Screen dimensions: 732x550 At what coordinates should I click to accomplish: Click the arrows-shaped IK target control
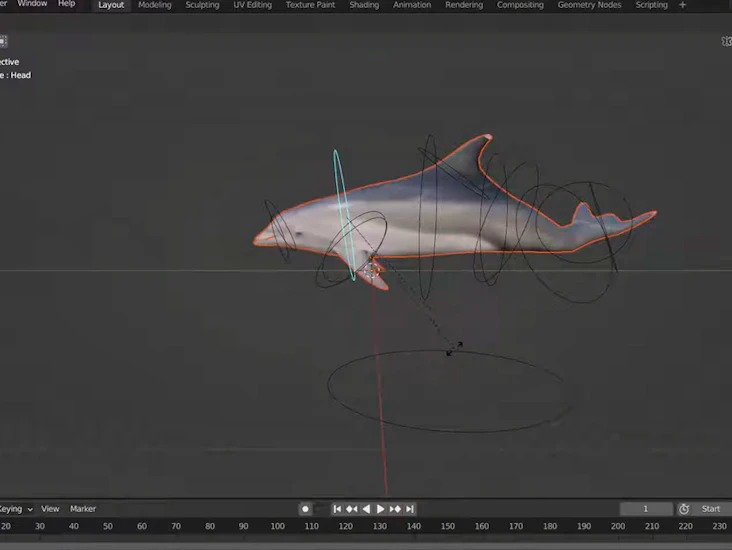pos(454,348)
